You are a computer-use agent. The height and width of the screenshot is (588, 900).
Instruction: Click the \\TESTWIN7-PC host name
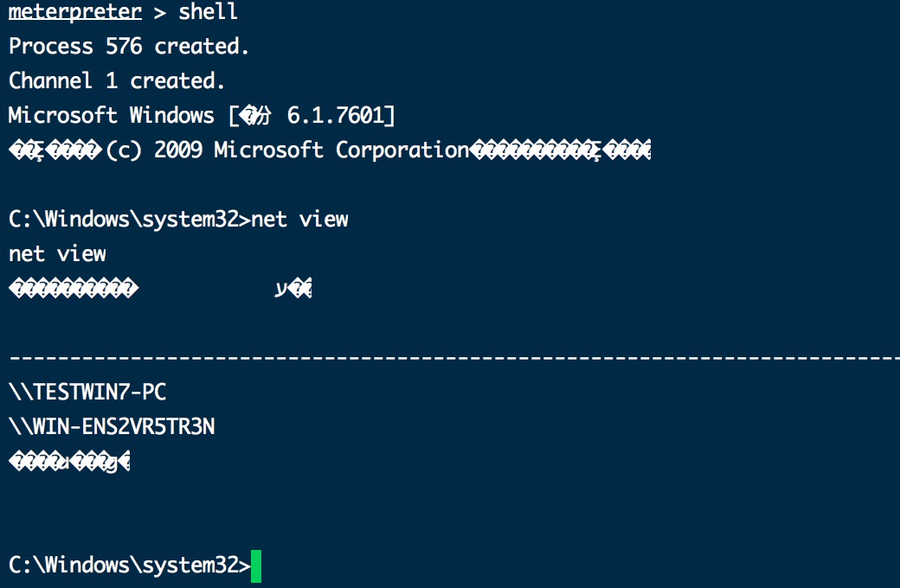pos(87,393)
